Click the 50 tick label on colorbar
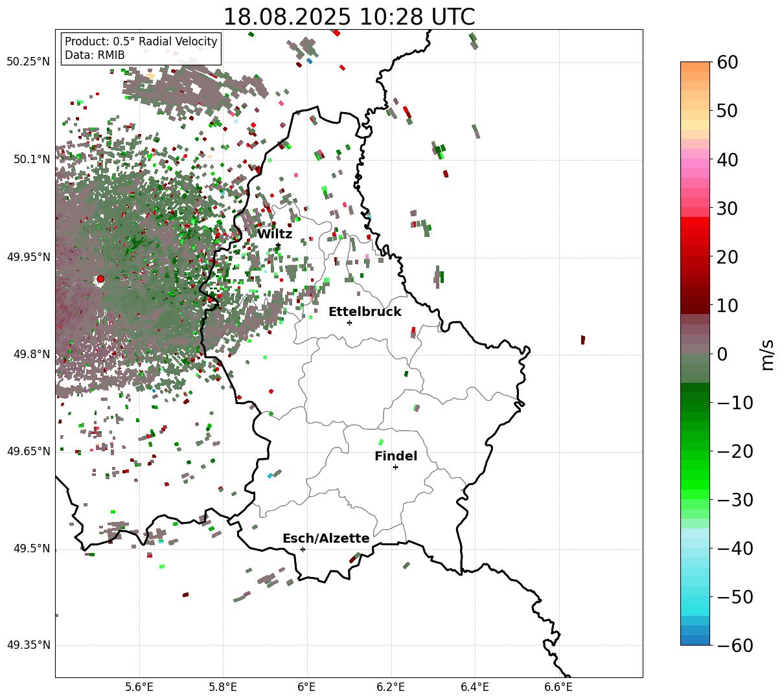 pos(728,111)
